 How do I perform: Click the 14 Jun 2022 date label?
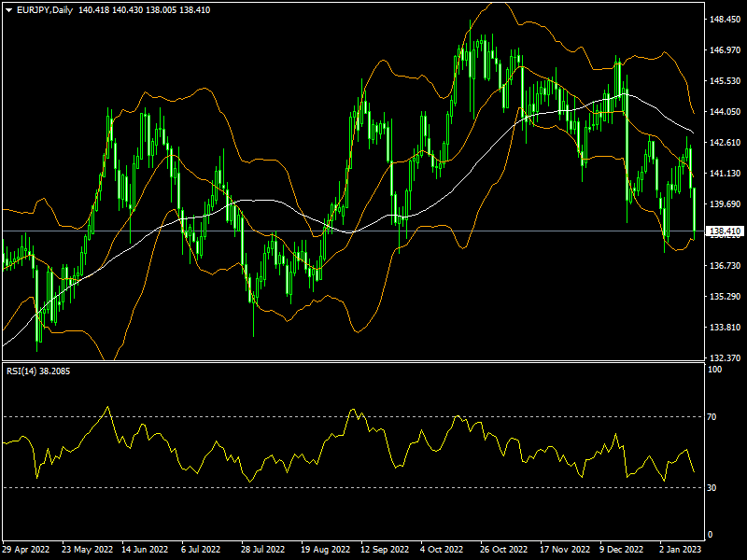click(x=145, y=550)
